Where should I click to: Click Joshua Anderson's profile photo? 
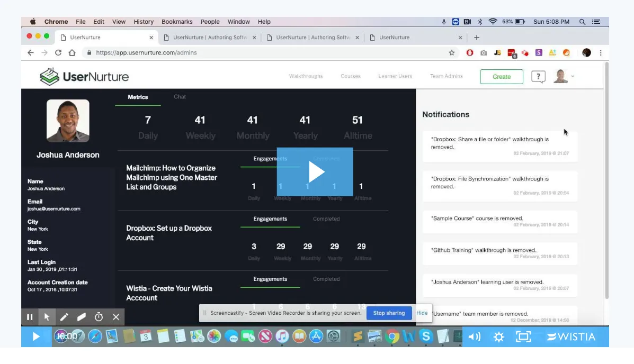point(68,121)
